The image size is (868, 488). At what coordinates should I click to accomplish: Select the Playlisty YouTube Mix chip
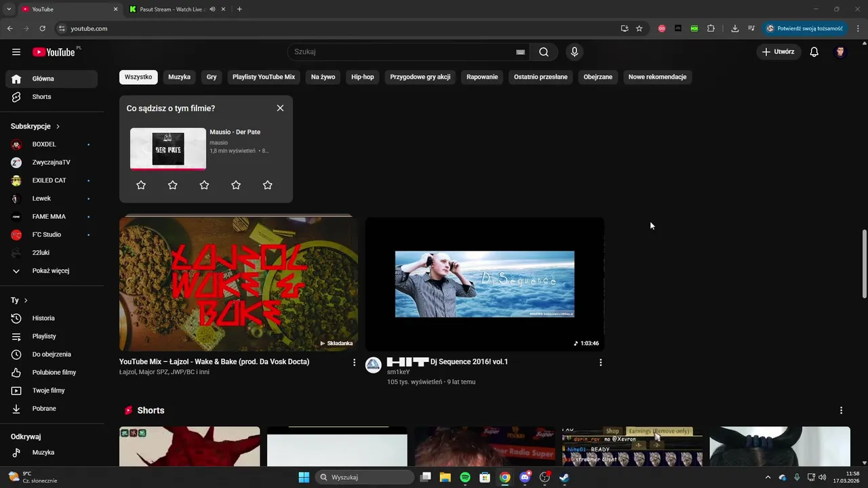(x=264, y=77)
